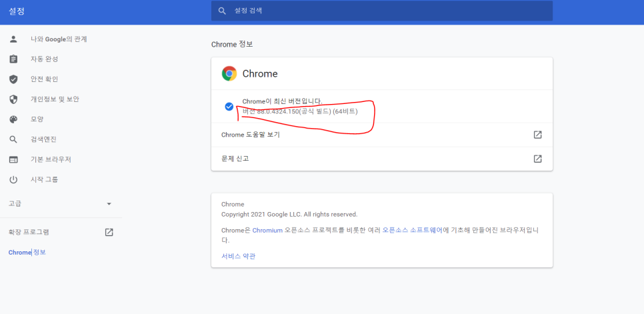Click the shield check icon beside 안전 확인

(13, 79)
